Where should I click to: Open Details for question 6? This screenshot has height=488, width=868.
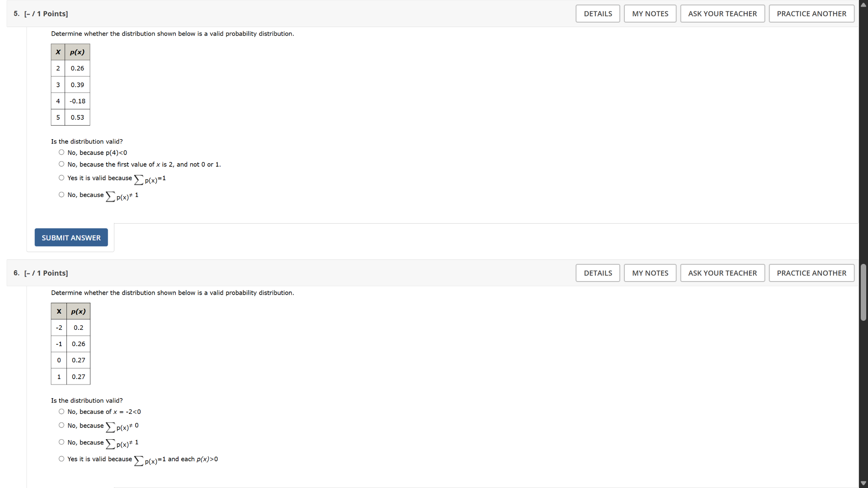tap(598, 273)
